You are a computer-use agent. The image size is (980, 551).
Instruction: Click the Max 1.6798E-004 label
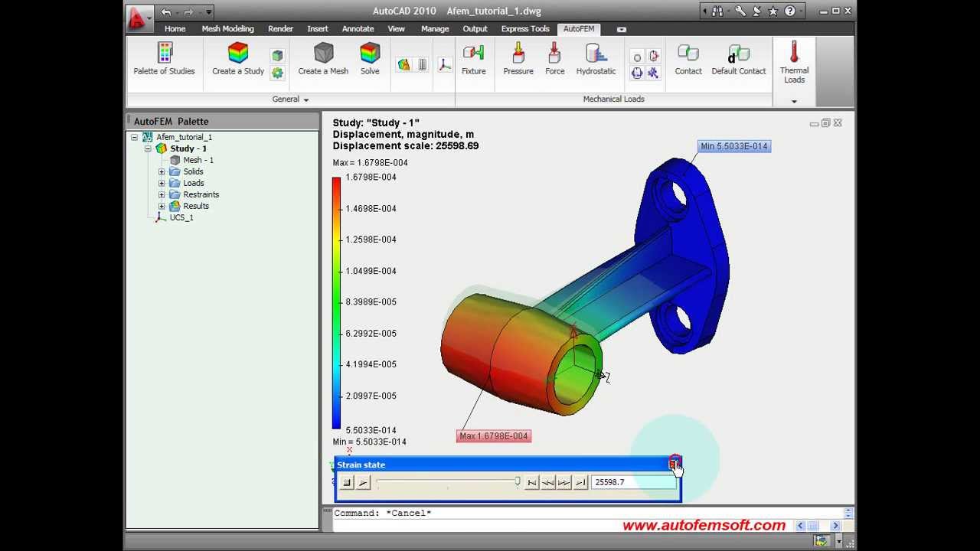click(x=494, y=436)
